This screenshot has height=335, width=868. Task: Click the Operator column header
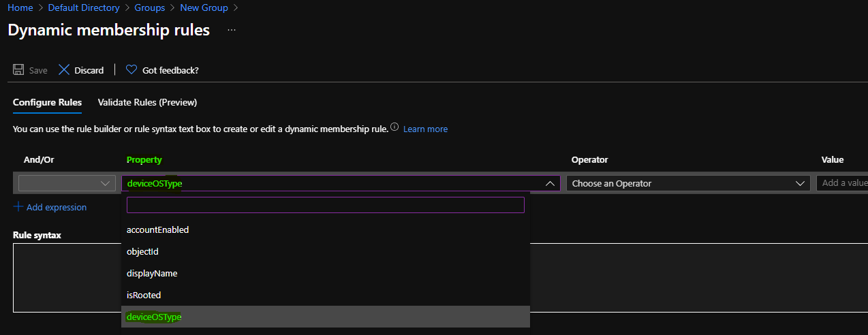pyautogui.click(x=590, y=159)
